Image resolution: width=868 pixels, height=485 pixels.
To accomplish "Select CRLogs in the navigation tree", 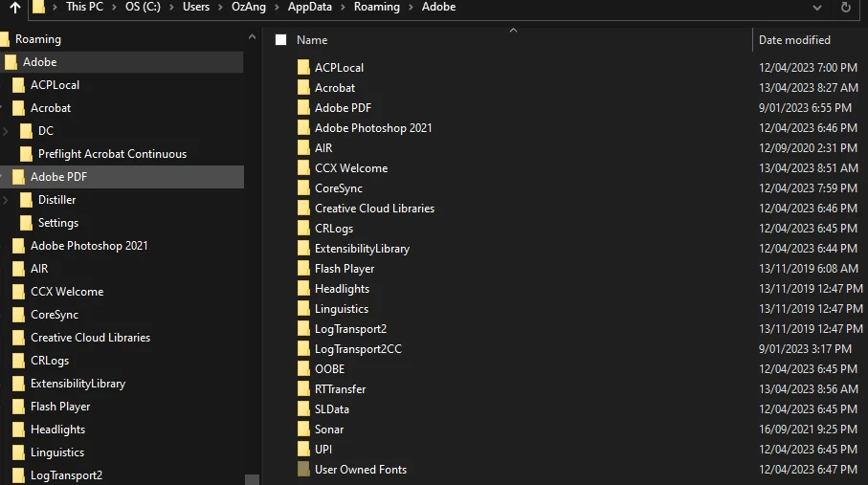I will pyautogui.click(x=50, y=361).
